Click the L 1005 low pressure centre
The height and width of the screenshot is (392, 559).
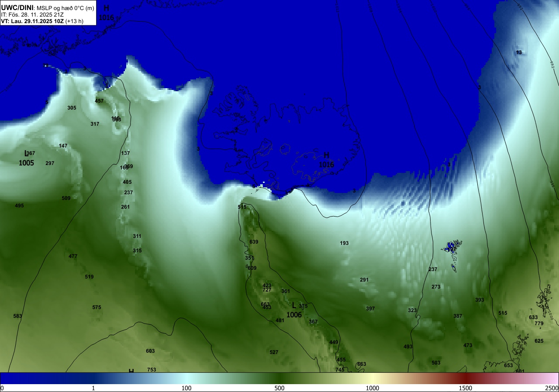(26, 158)
